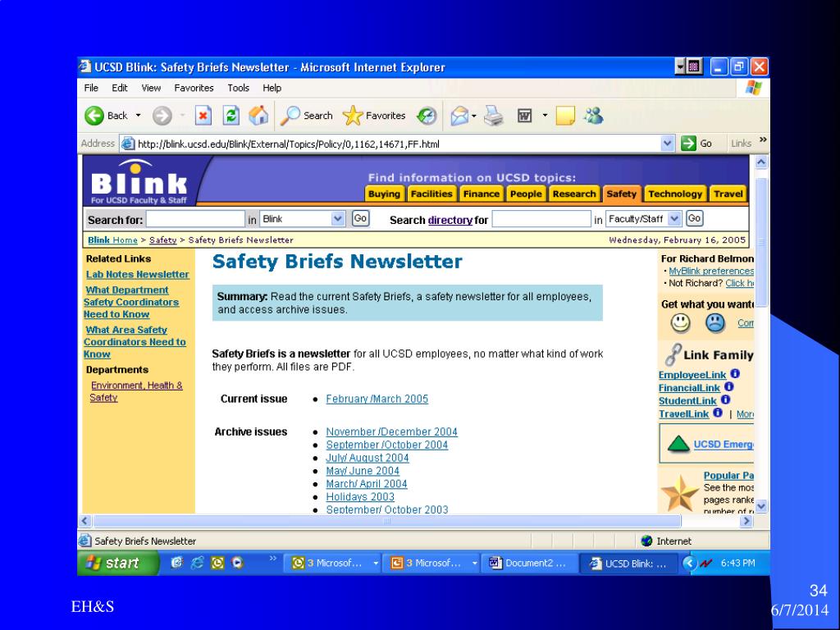
Task: Open the Lab Notes Newsletter link
Action: 138,274
